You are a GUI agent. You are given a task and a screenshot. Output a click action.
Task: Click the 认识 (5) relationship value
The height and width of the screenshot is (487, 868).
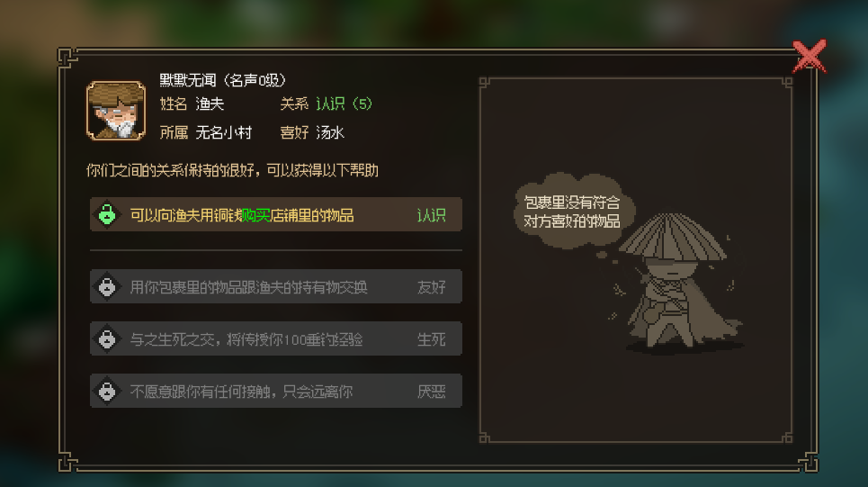pos(345,104)
